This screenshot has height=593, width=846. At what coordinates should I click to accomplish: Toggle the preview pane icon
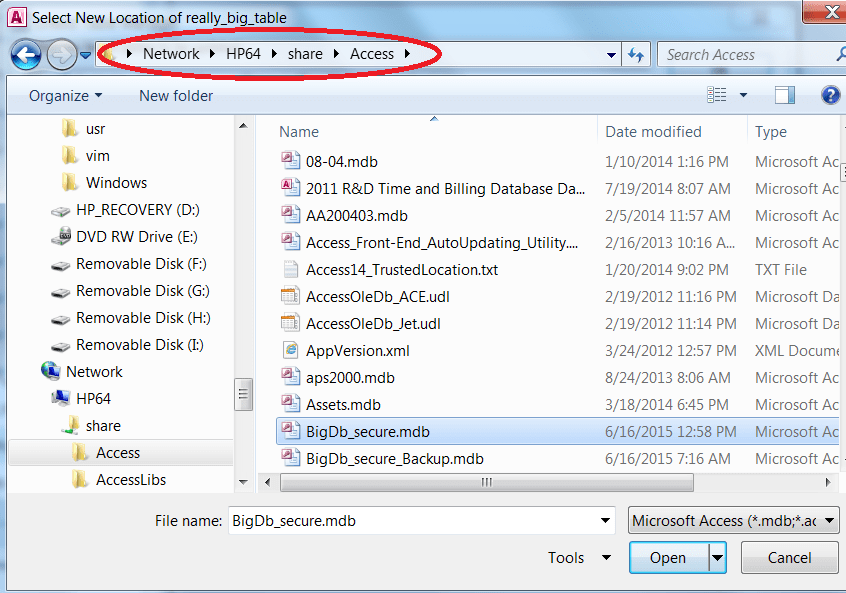pyautogui.click(x=784, y=95)
